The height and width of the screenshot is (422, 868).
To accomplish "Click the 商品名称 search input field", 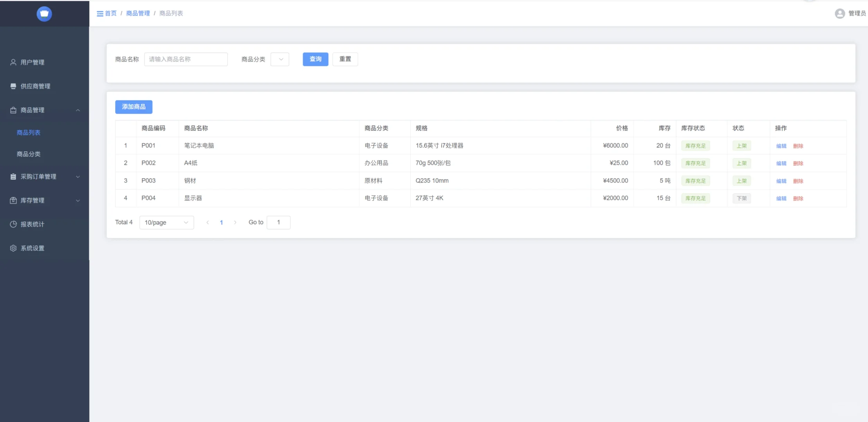I will pos(186,59).
